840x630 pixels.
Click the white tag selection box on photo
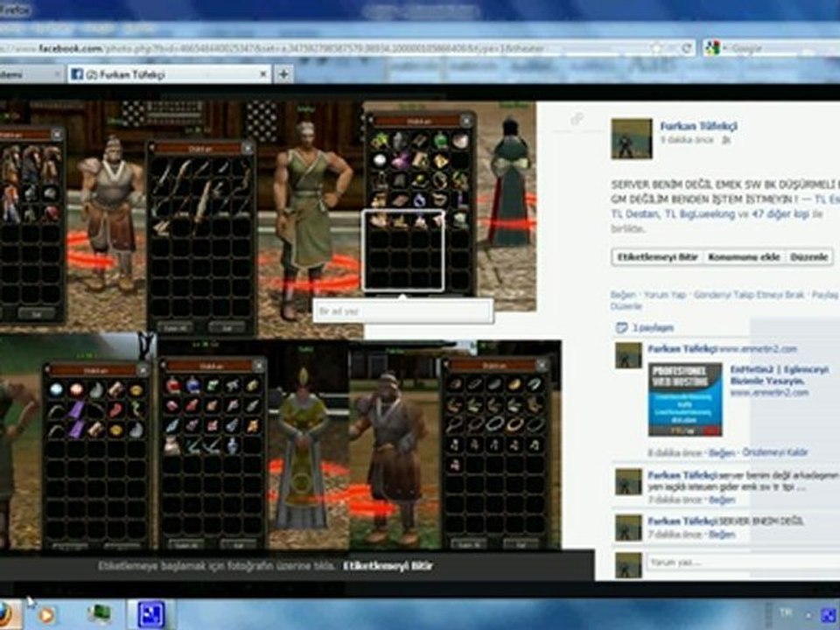click(402, 251)
